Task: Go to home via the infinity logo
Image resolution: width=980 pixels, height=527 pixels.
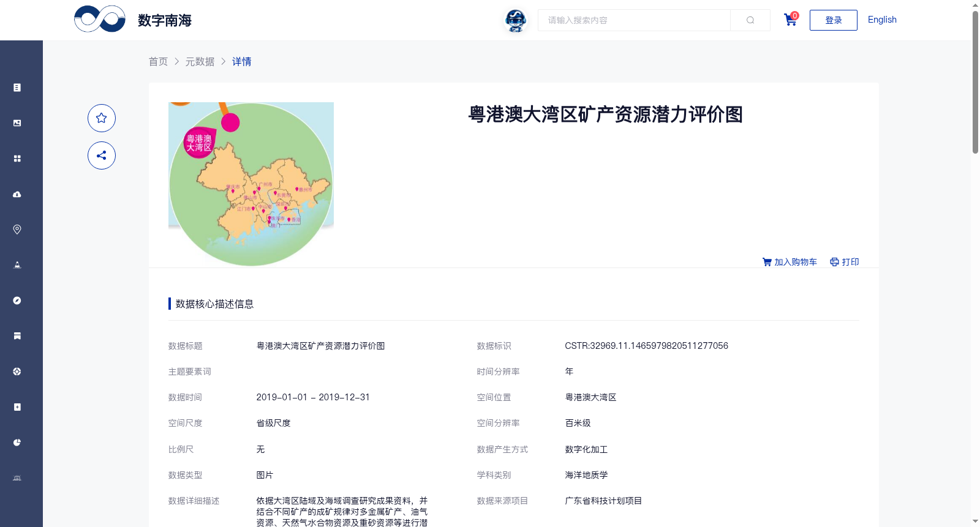Action: [x=100, y=19]
